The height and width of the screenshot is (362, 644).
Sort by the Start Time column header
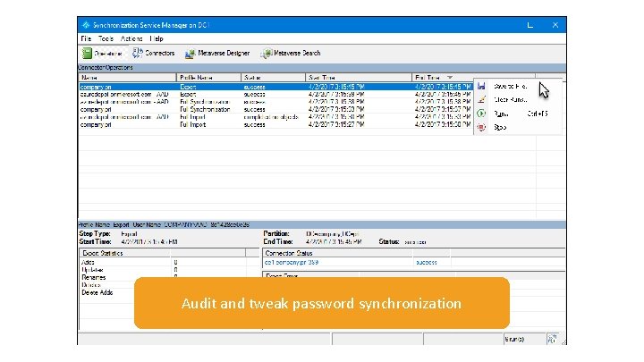(359, 78)
